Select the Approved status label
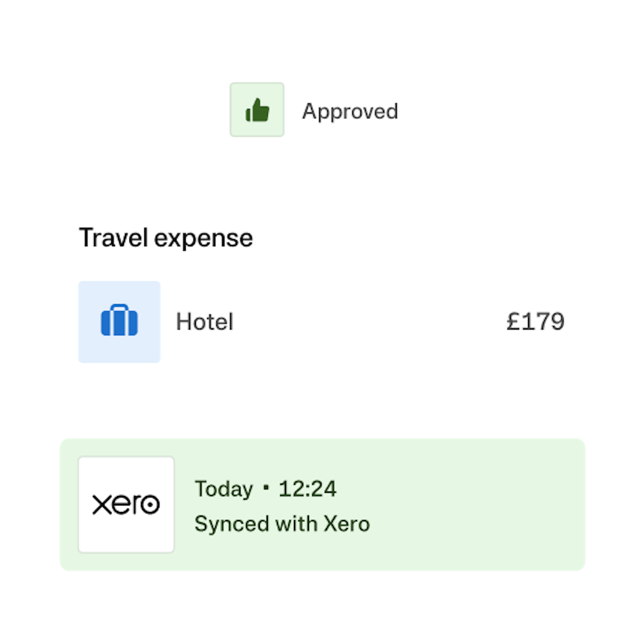Viewport: 644px width, 644px height. coord(350,111)
